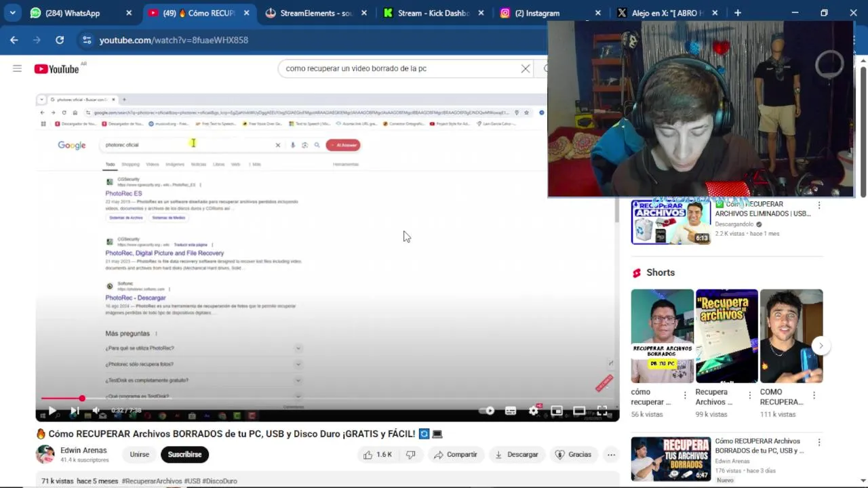The height and width of the screenshot is (488, 868).
Task: Dislike the video with thumbs-down button
Action: [410, 455]
